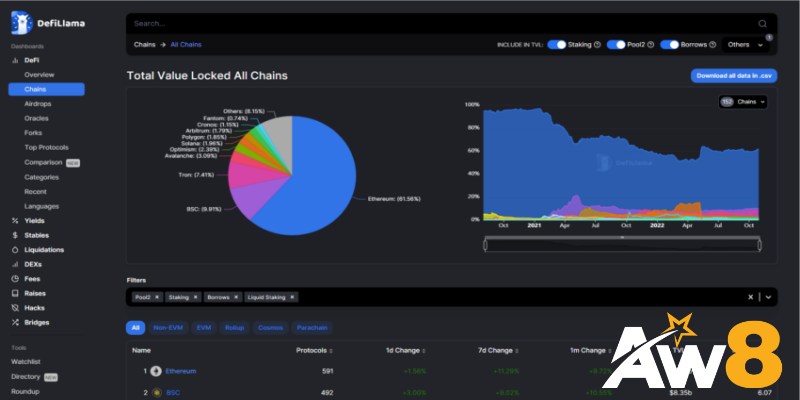Screen dimensions: 800x400
Task: Select the Rollup tab
Action: click(235, 328)
